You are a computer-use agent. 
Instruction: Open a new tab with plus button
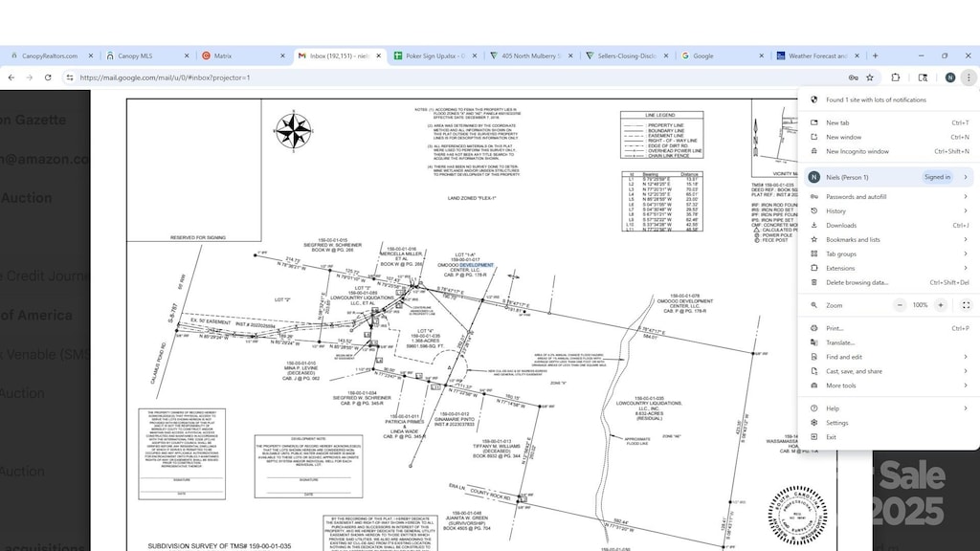click(x=875, y=55)
